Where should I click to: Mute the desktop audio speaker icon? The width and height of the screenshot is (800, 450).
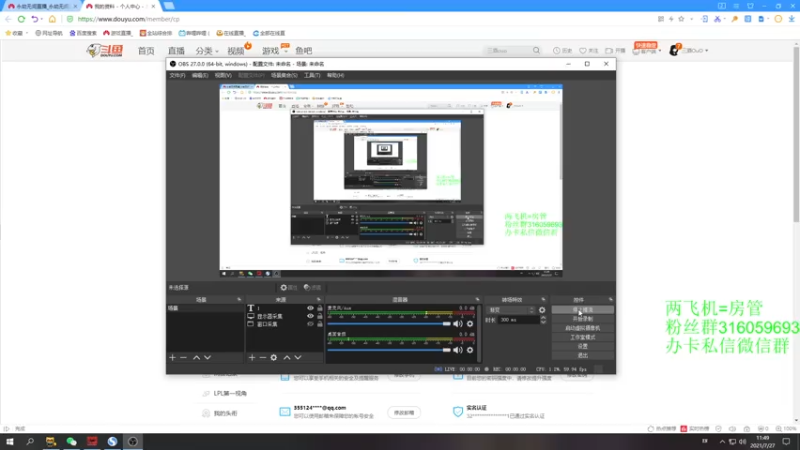(x=458, y=350)
